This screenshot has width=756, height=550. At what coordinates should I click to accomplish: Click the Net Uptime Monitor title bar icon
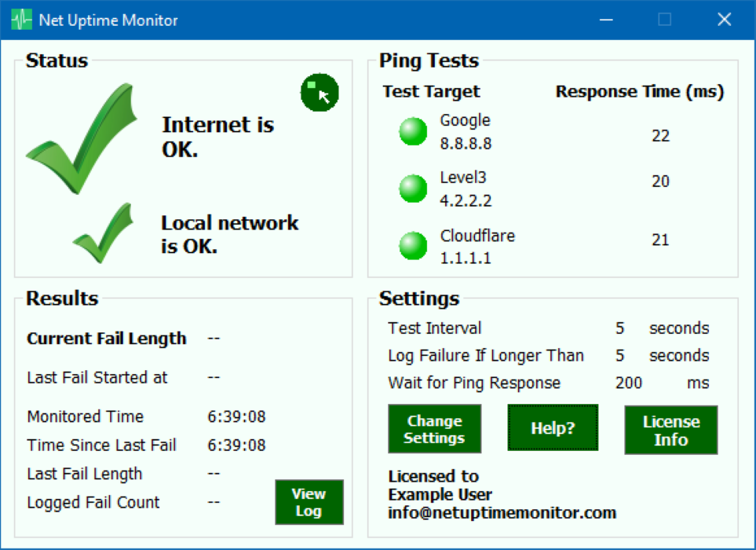pyautogui.click(x=21, y=20)
